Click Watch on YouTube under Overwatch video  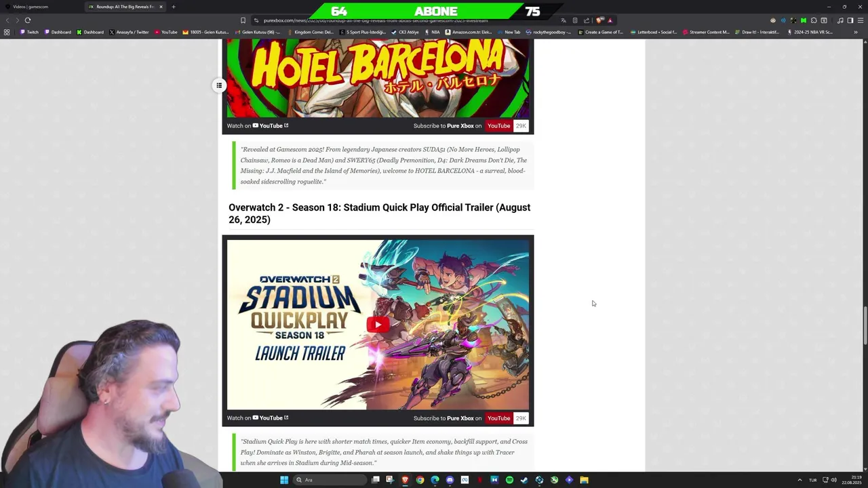pyautogui.click(x=258, y=418)
